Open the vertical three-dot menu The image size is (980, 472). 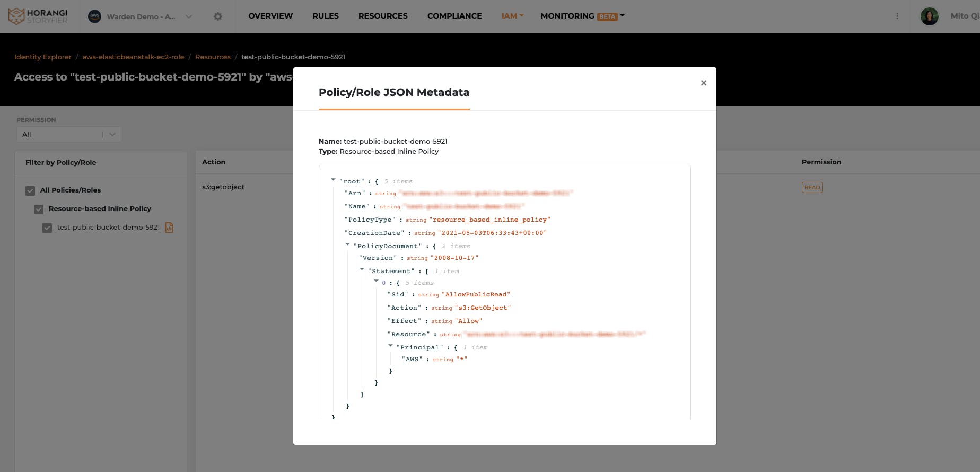coord(897,16)
